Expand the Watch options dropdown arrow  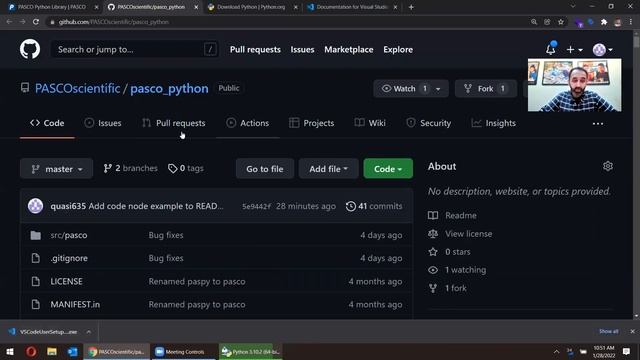pos(438,89)
